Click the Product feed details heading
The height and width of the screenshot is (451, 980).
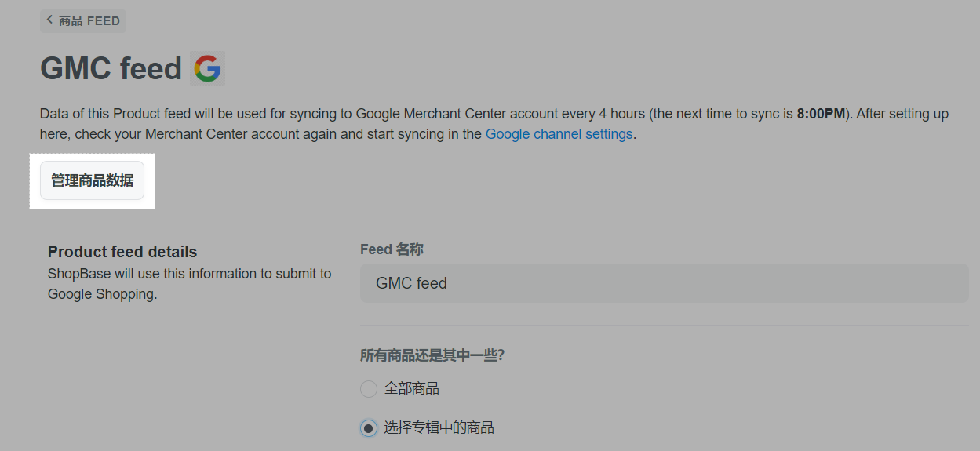point(122,252)
